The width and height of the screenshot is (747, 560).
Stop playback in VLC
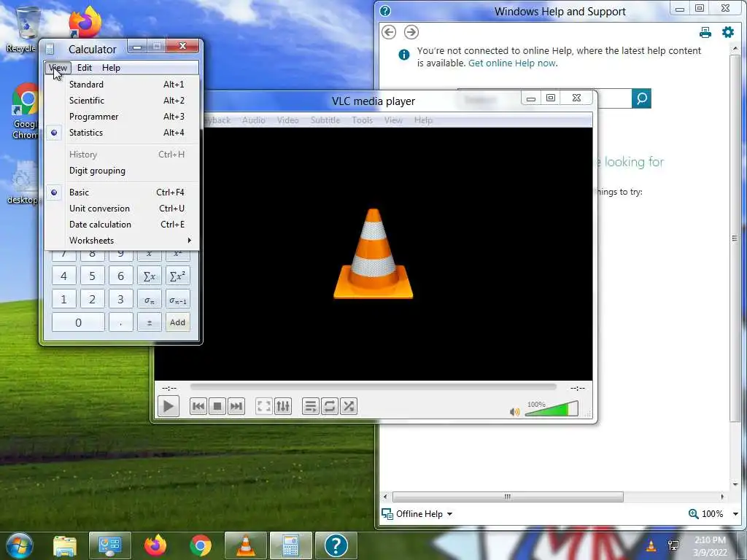tap(217, 406)
